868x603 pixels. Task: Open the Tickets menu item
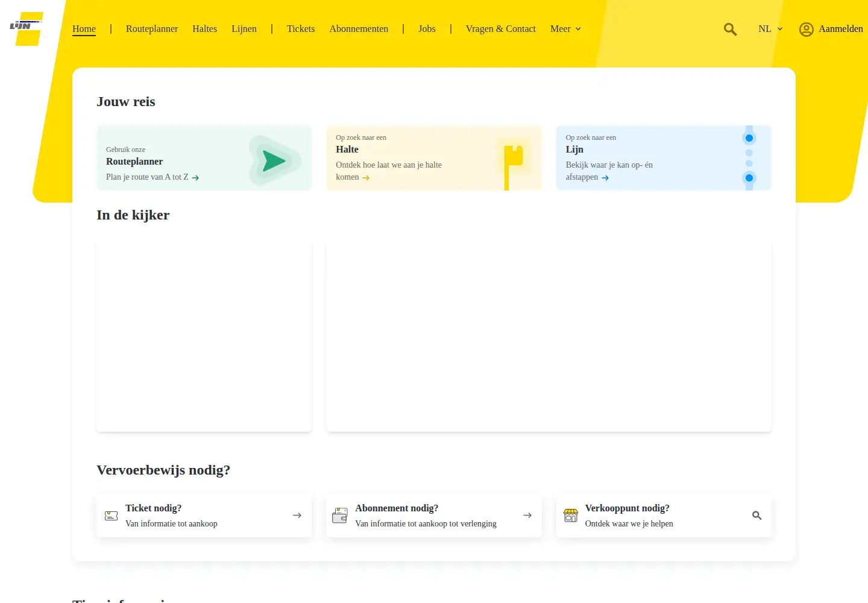pos(301,29)
